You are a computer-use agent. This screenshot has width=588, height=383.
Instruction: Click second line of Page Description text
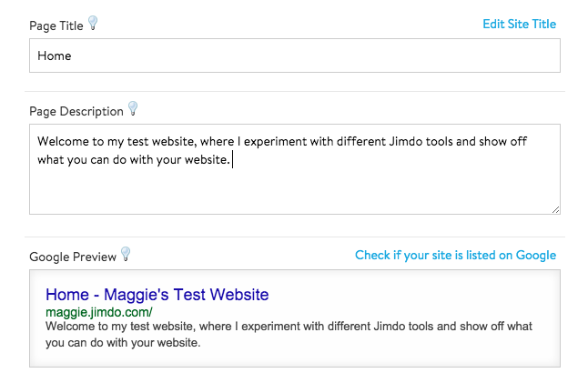(135, 161)
